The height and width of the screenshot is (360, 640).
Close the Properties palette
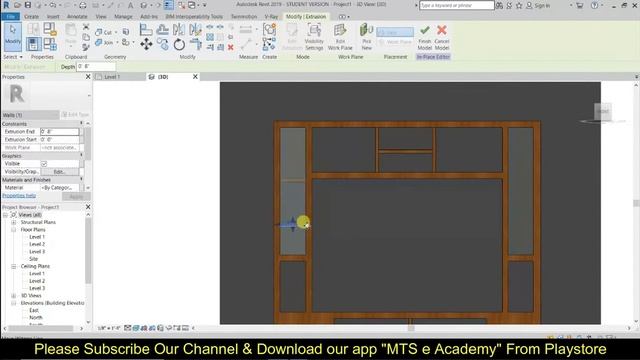88,77
